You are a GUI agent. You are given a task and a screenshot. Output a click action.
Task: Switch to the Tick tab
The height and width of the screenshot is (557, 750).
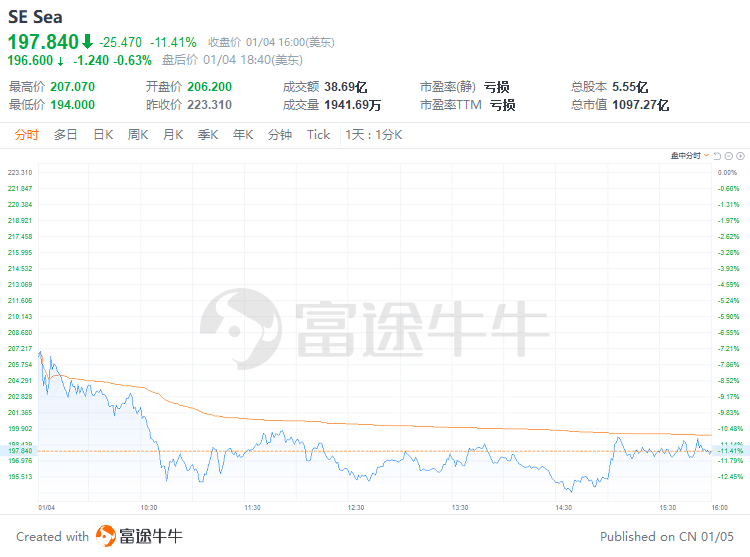319,135
